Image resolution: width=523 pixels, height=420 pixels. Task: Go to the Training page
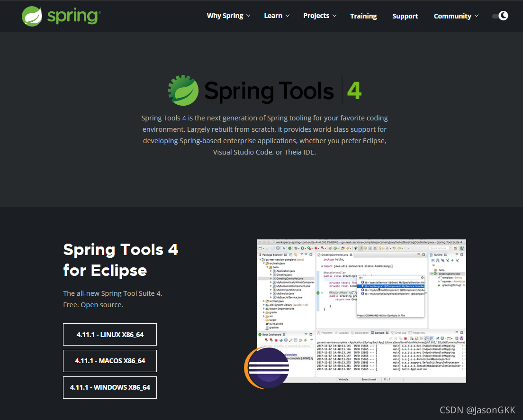coord(363,16)
